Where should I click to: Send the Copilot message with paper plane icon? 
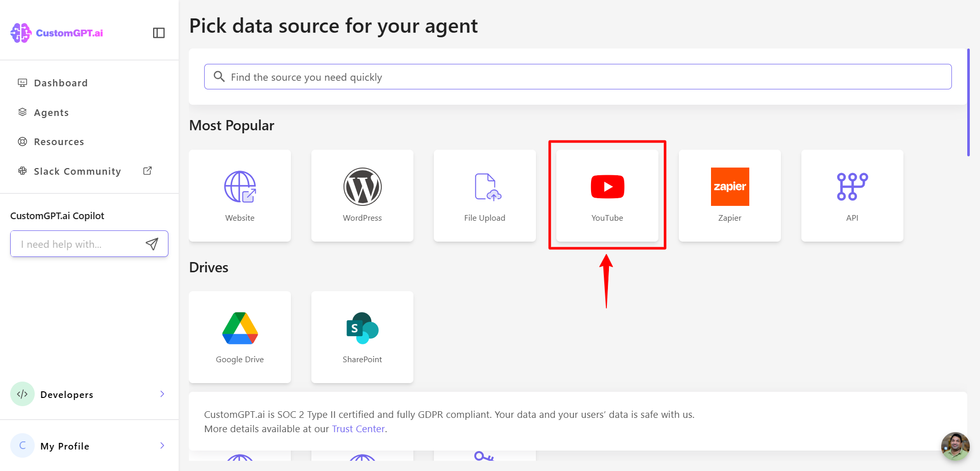tap(152, 244)
